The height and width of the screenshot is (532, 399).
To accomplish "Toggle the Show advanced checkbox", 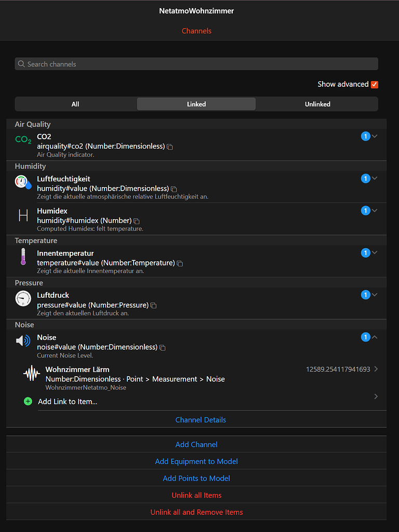I will pos(375,84).
